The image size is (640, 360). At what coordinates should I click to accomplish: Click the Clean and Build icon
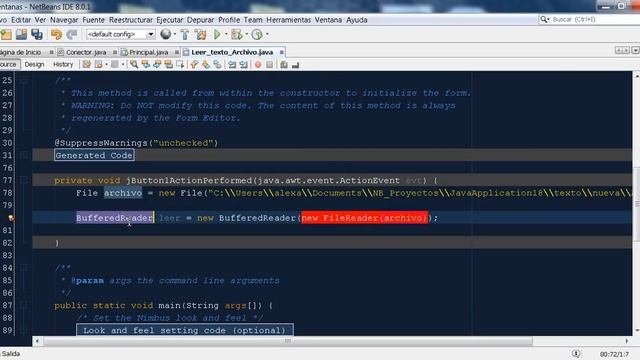[x=200, y=35]
